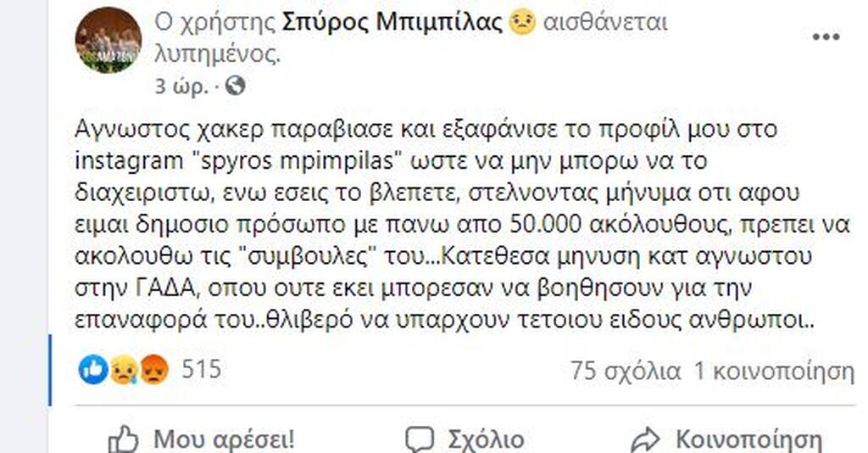The width and height of the screenshot is (868, 453).
Task: Click the speech bubble comment icon
Action: click(420, 439)
